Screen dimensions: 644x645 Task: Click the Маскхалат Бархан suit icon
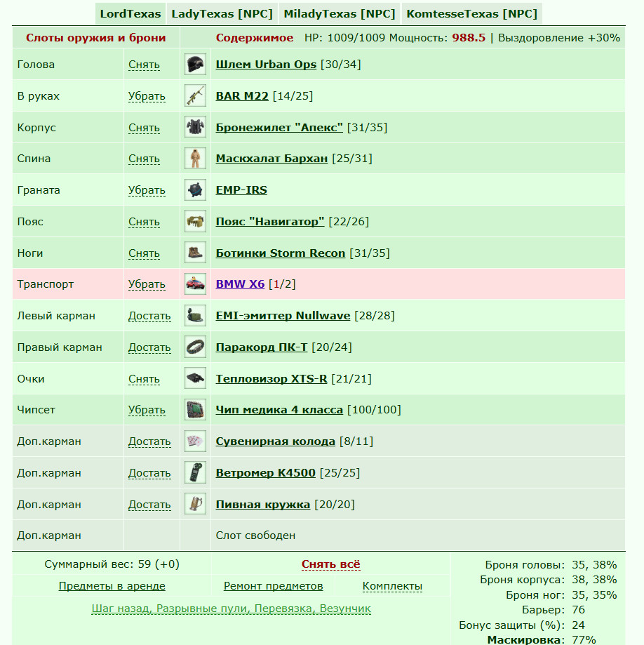tap(195, 159)
